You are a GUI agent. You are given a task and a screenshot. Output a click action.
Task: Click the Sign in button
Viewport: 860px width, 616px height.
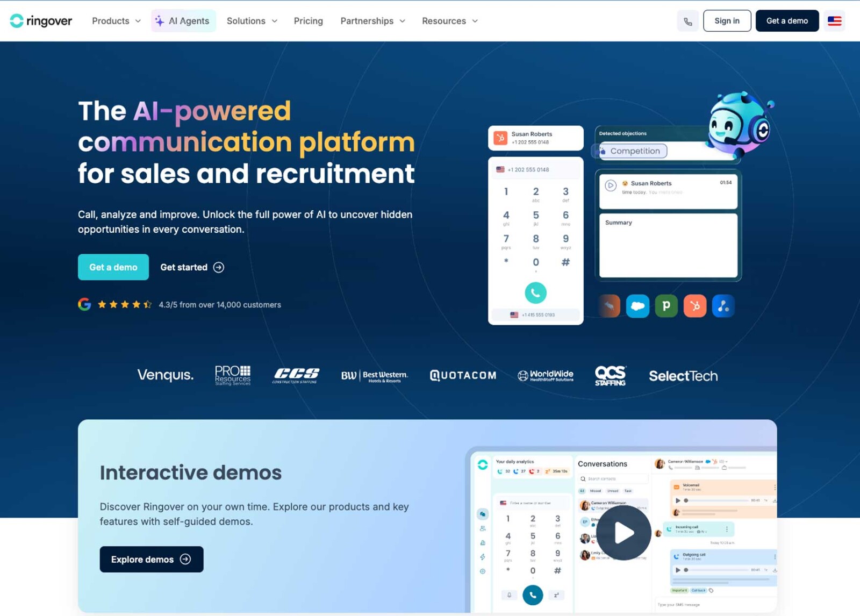click(727, 21)
